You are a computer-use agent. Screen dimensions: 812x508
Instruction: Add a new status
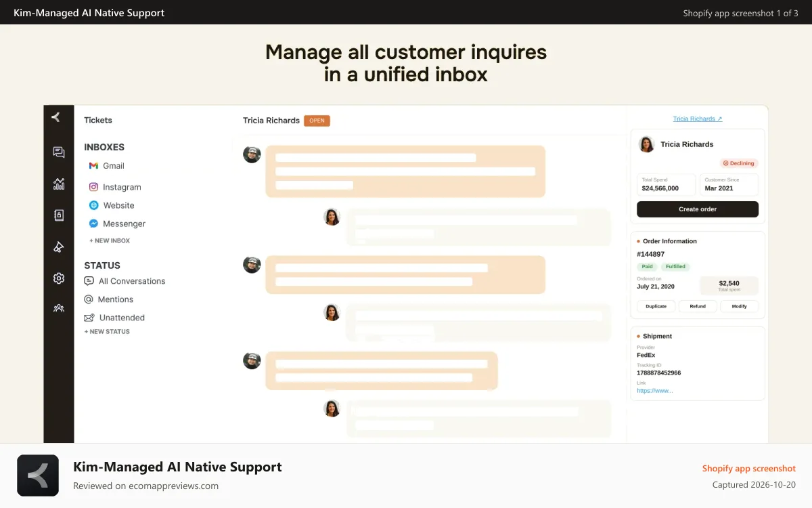pos(107,332)
